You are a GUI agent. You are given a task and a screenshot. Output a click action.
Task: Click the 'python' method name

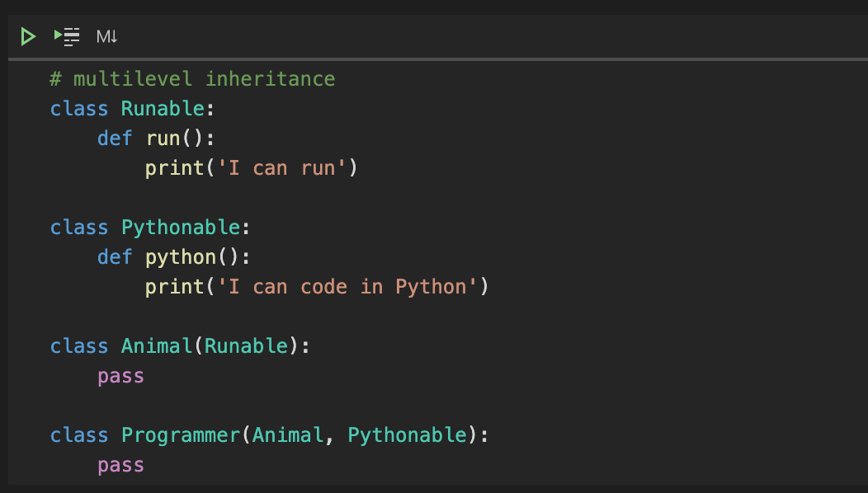(x=181, y=257)
